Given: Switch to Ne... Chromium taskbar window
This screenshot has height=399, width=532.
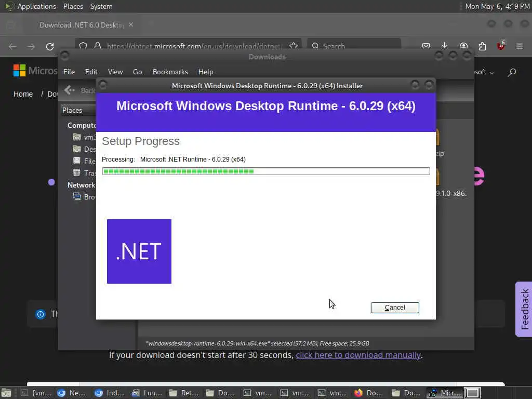Looking at the screenshot, I should [72, 393].
